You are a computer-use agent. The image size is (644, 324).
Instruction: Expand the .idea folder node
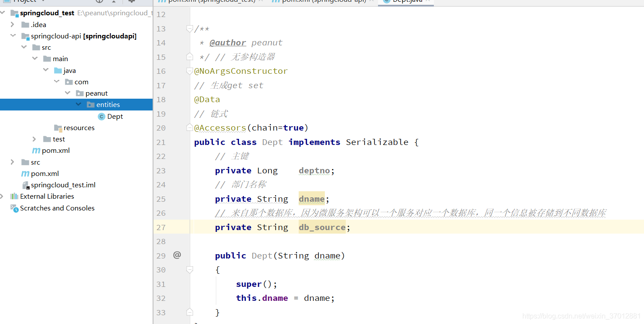tap(13, 24)
